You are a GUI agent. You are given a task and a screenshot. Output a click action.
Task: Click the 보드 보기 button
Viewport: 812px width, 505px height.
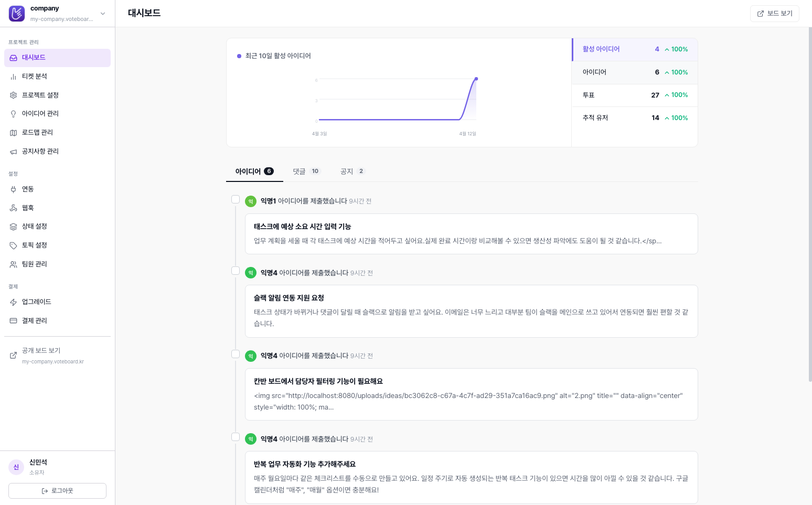point(774,14)
